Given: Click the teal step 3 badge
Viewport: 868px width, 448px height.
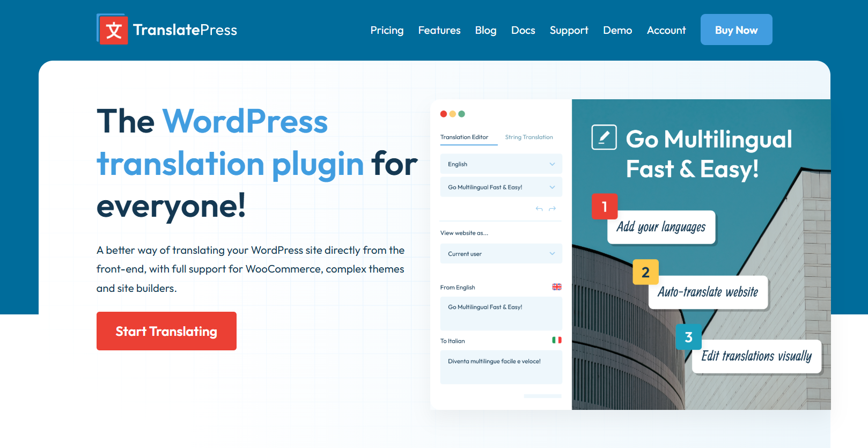Looking at the screenshot, I should pyautogui.click(x=689, y=337).
